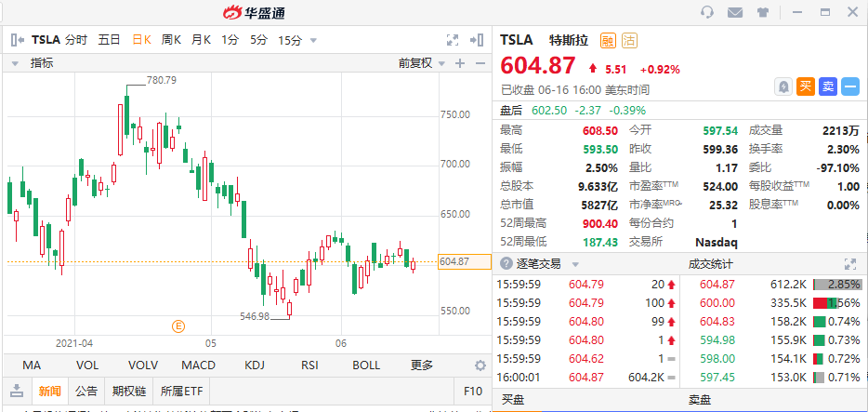The height and width of the screenshot is (412, 868).
Task: Open the 公告 announcements tab
Action: (x=86, y=391)
